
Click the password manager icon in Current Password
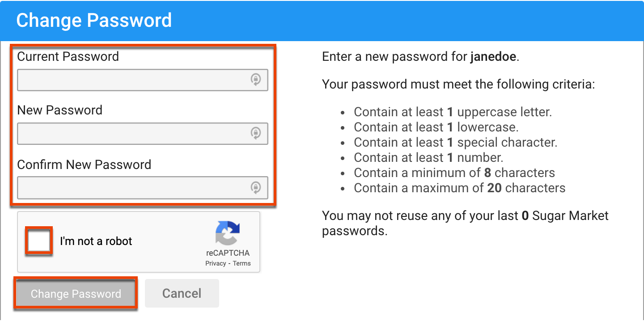tap(255, 80)
